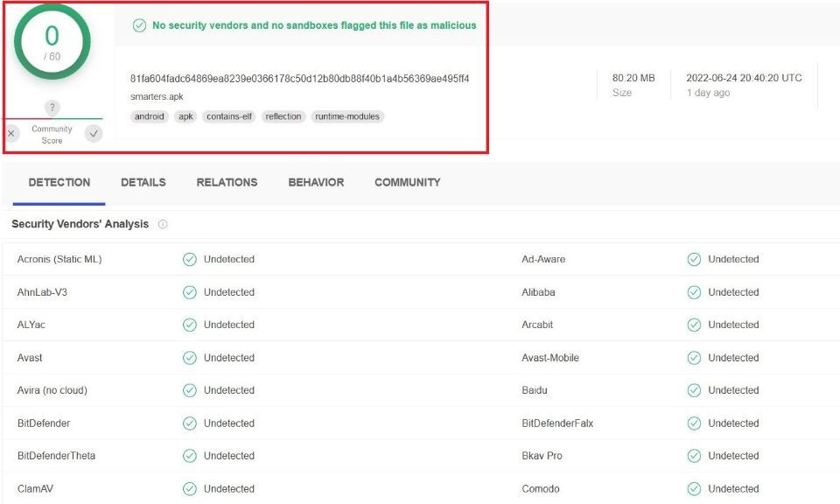
Task: Click the '1 day ago' text
Action: (708, 93)
